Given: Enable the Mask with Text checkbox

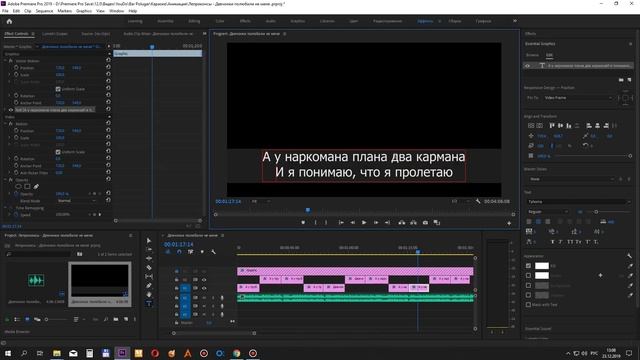Looking at the screenshot, I should 528,304.
